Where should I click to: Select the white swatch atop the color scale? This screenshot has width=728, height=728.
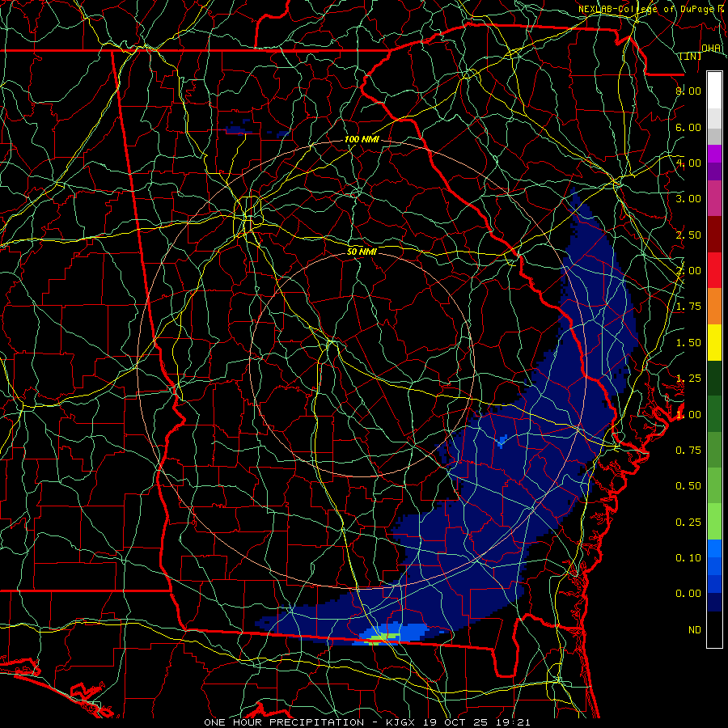[714, 91]
